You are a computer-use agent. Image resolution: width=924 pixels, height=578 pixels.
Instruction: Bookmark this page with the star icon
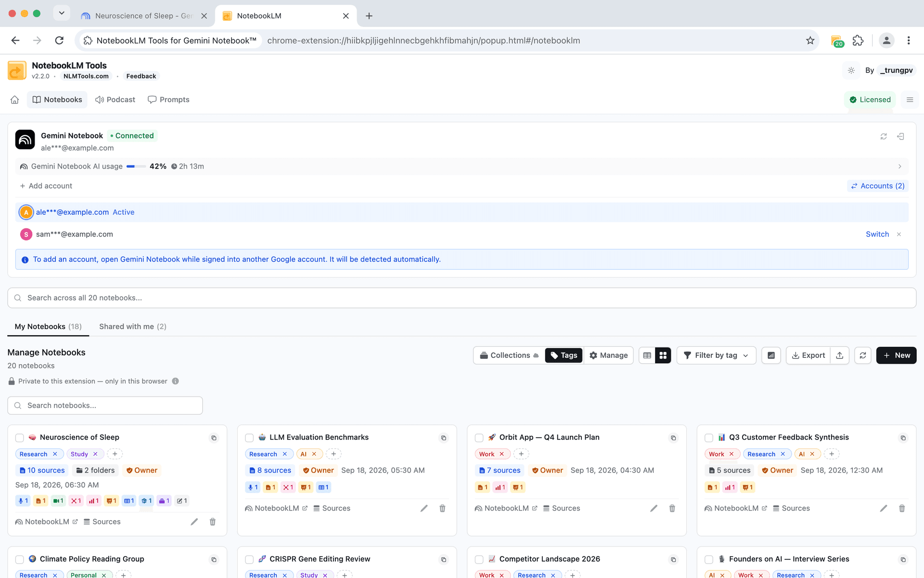[810, 40]
